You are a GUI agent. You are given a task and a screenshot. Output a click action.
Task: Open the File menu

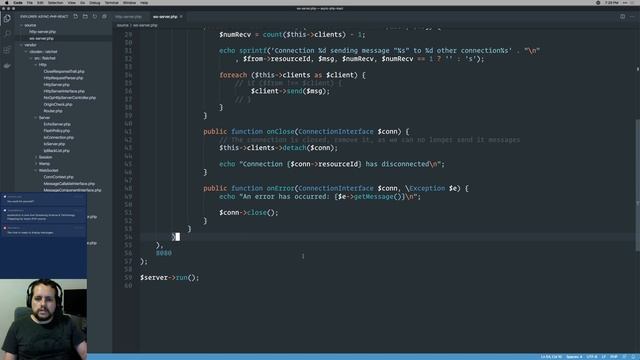tap(30, 2)
